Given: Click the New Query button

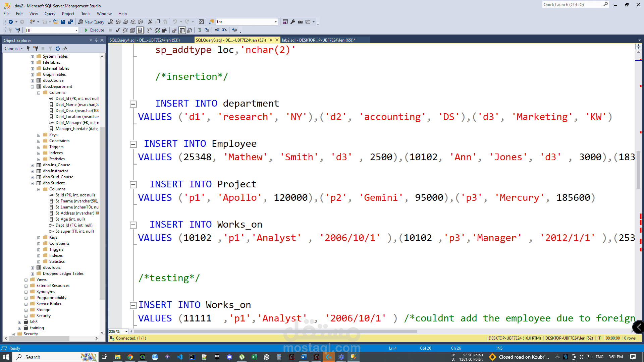Looking at the screenshot, I should [x=91, y=22].
